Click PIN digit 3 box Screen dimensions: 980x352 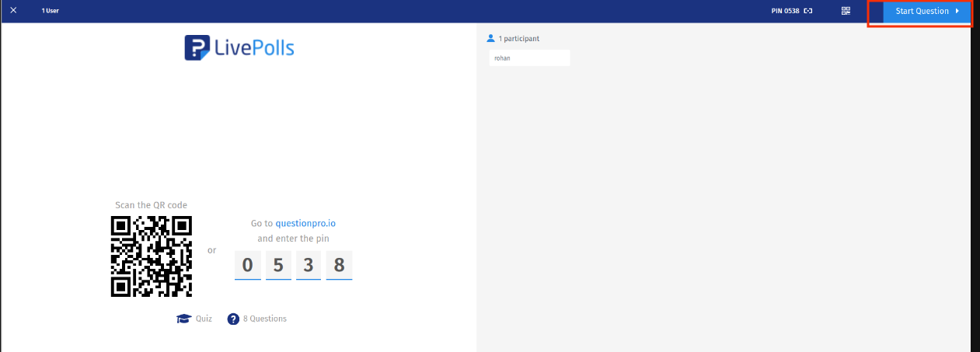[x=309, y=266]
